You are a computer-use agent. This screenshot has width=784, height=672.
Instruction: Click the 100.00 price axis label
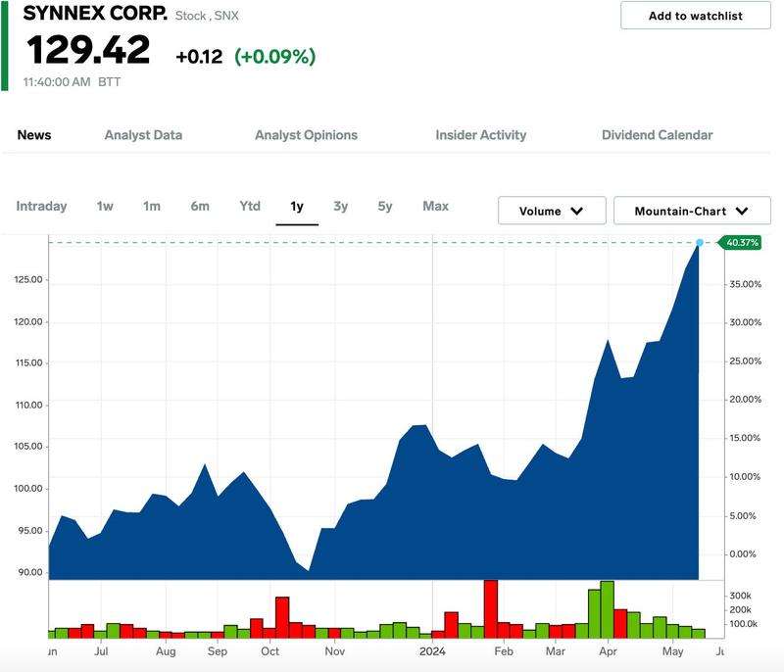28,488
